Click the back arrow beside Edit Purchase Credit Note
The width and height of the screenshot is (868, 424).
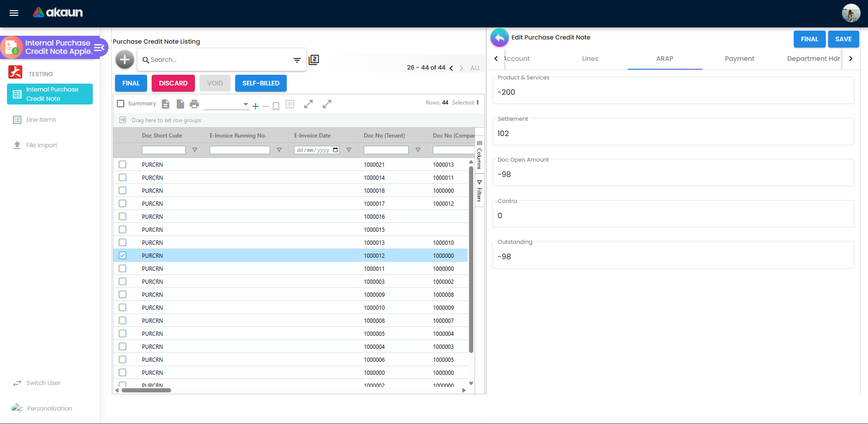(500, 38)
